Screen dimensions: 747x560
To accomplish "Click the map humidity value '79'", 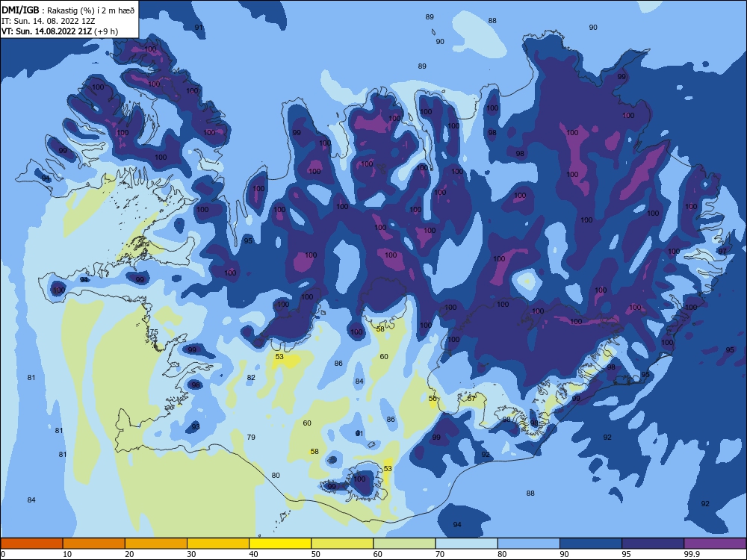I will click(x=251, y=437).
